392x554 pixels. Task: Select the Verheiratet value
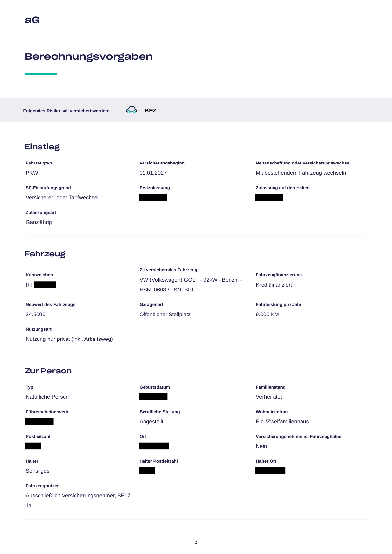coord(269,397)
